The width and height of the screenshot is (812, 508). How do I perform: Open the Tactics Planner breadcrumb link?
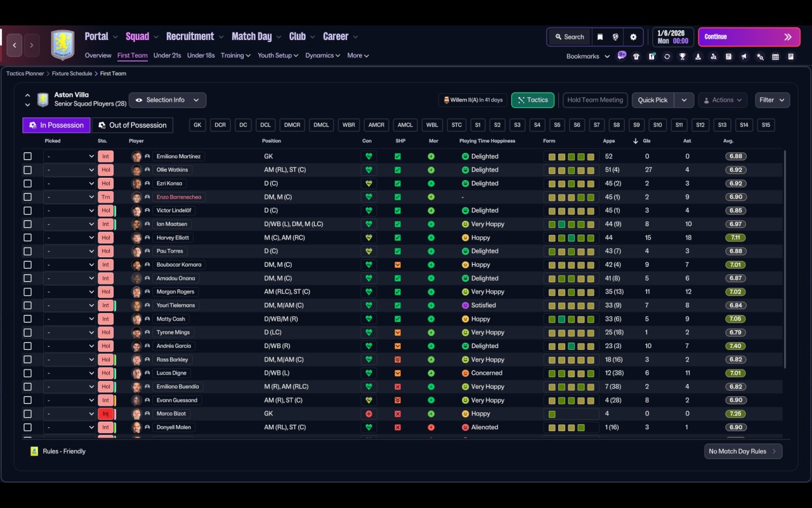(x=25, y=74)
